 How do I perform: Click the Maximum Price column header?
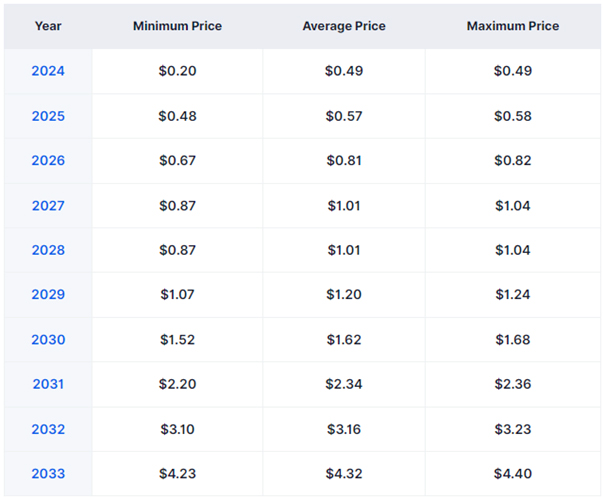(x=513, y=25)
